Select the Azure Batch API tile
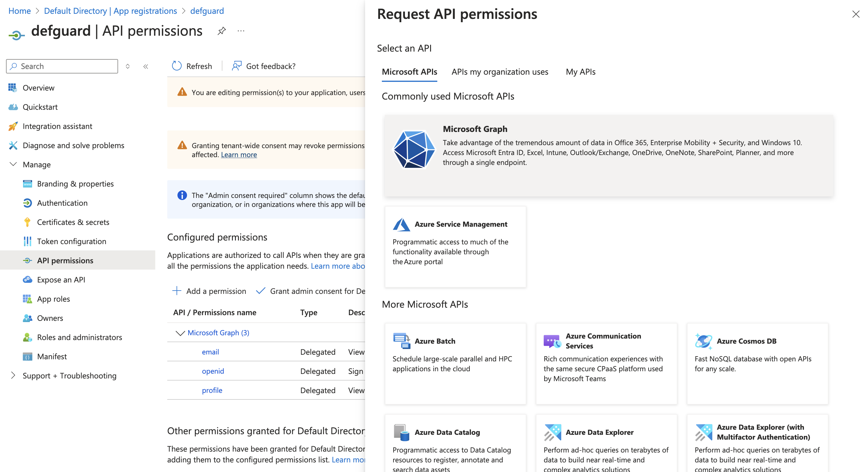Screen dimensions: 868x472 click(455, 363)
